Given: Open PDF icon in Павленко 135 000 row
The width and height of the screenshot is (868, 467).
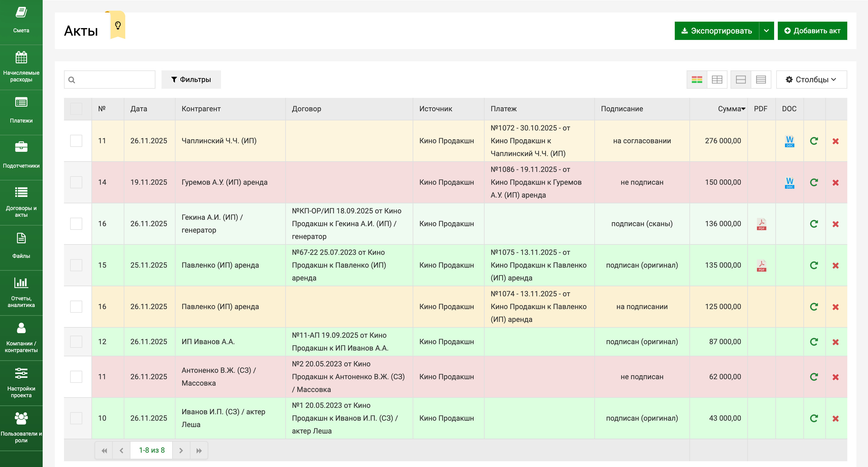Looking at the screenshot, I should tap(761, 265).
